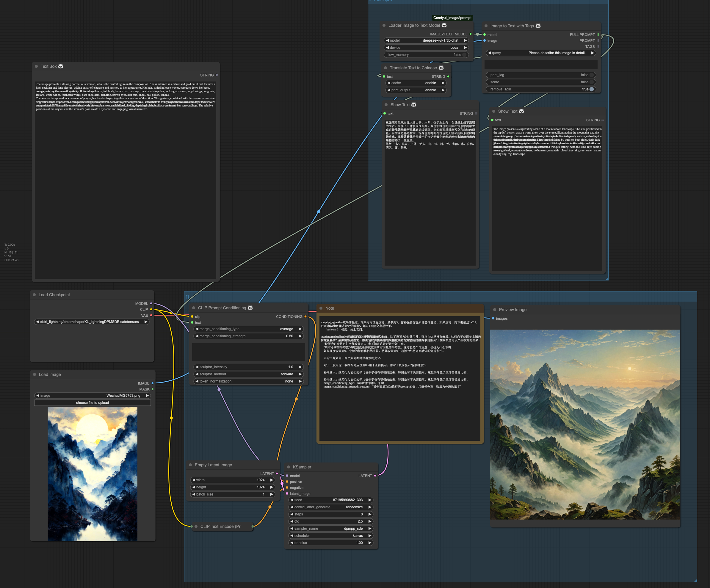Screen dimensions: 710x588
Task: Click panda icon beside Loader Image to Text Model
Action: [444, 25]
